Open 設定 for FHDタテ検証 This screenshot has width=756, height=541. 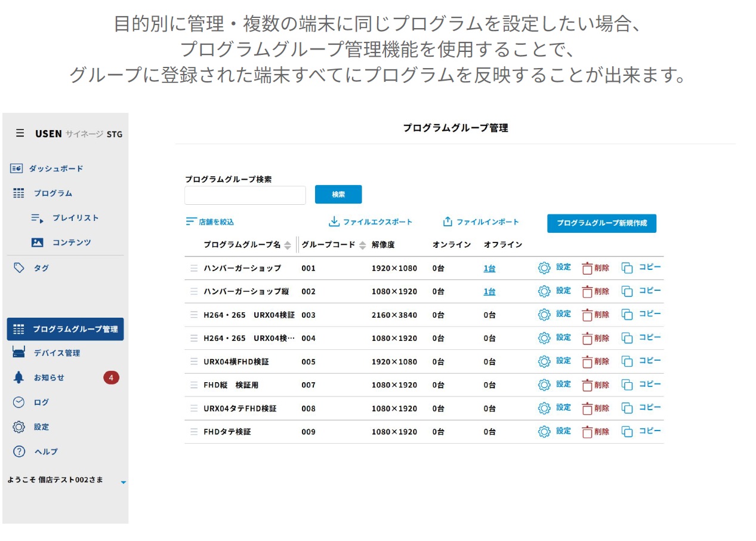(554, 431)
